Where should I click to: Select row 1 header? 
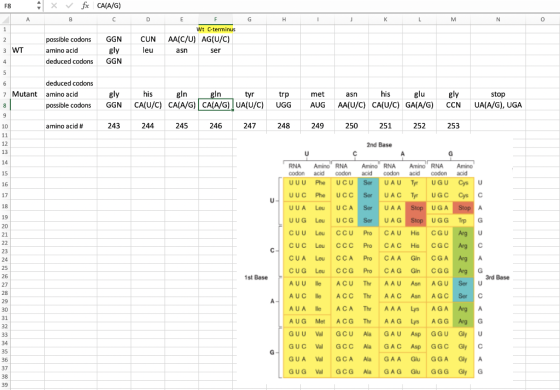pyautogui.click(x=5, y=29)
